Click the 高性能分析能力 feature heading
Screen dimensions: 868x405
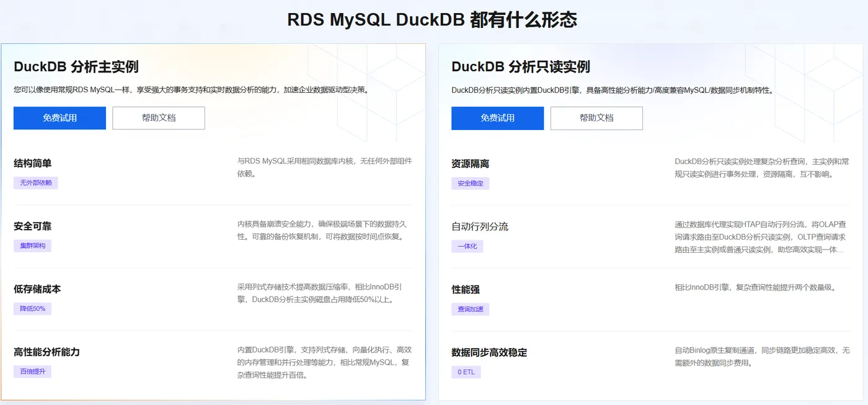pyautogui.click(x=46, y=352)
